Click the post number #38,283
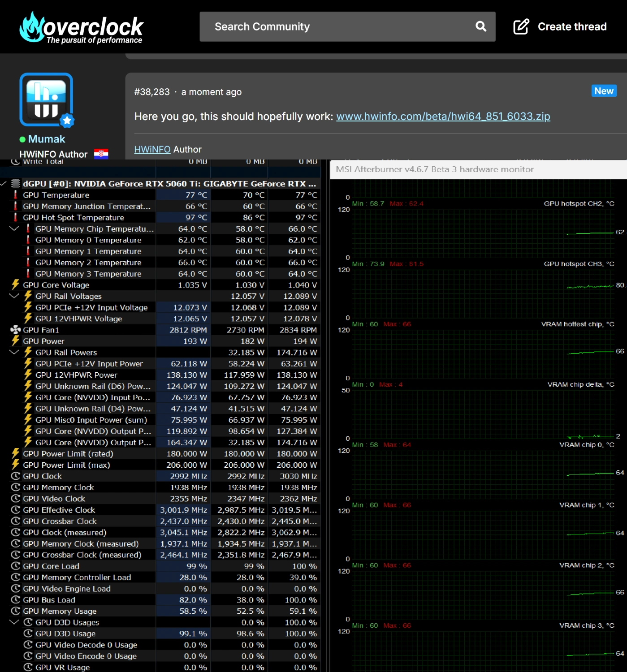This screenshot has height=672, width=627. click(x=152, y=92)
